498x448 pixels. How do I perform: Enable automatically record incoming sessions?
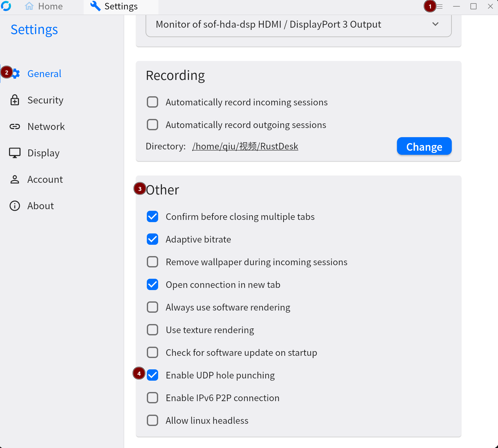click(152, 102)
